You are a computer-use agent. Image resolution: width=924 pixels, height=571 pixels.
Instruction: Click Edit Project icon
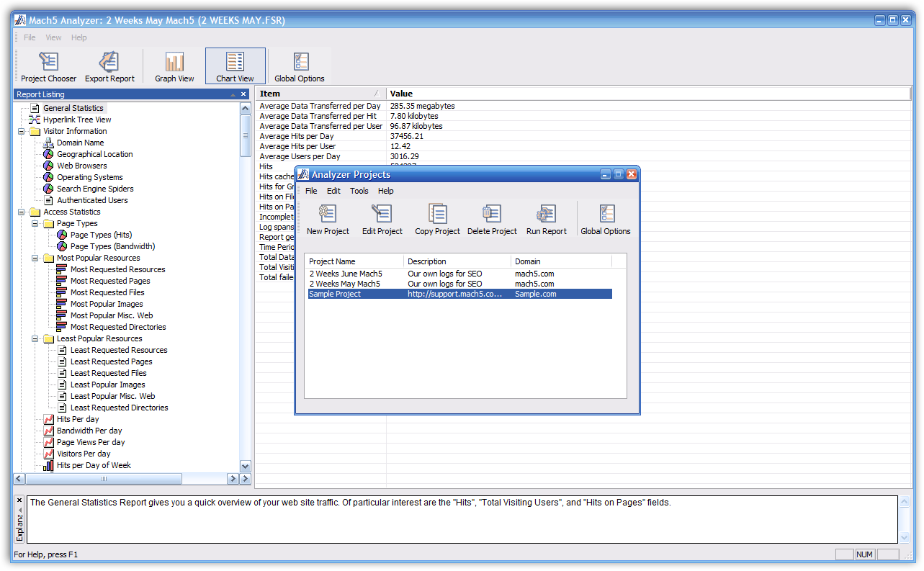click(x=382, y=219)
